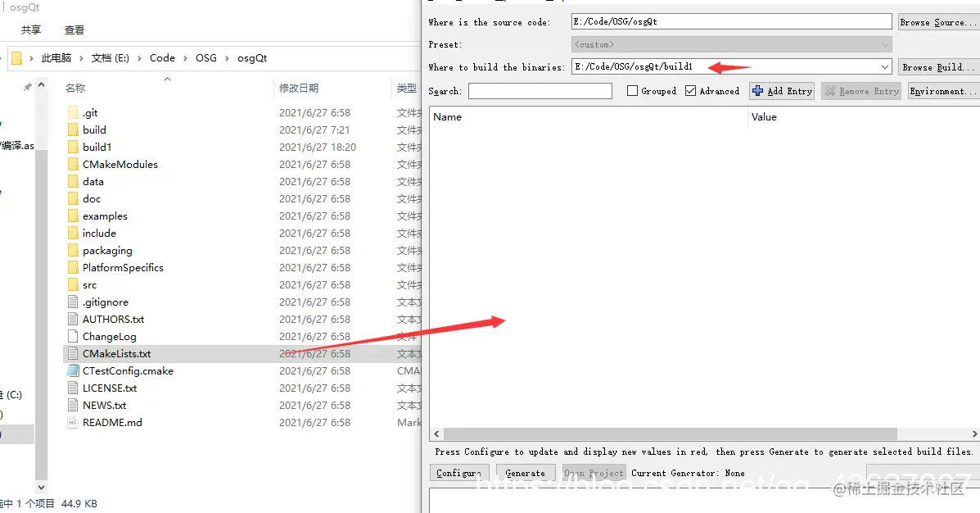This screenshot has height=513, width=980.
Task: Click the Value column header in CMake
Action: [764, 117]
